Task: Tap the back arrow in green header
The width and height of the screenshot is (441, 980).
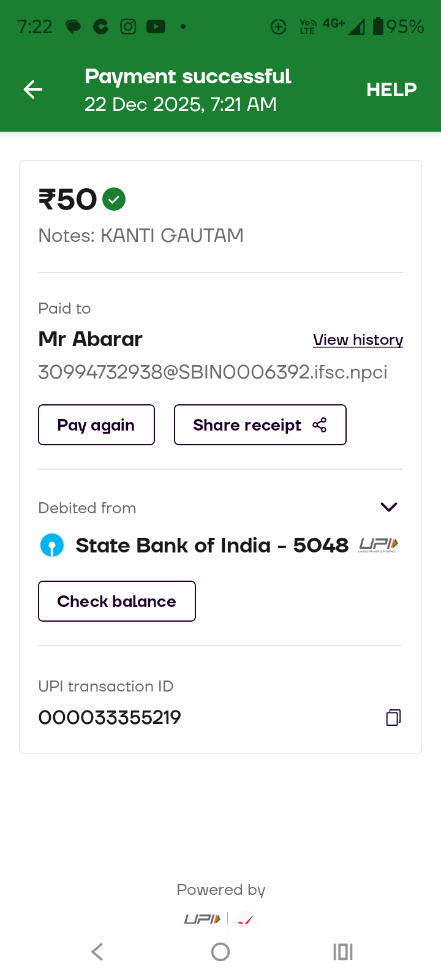Action: [33, 89]
